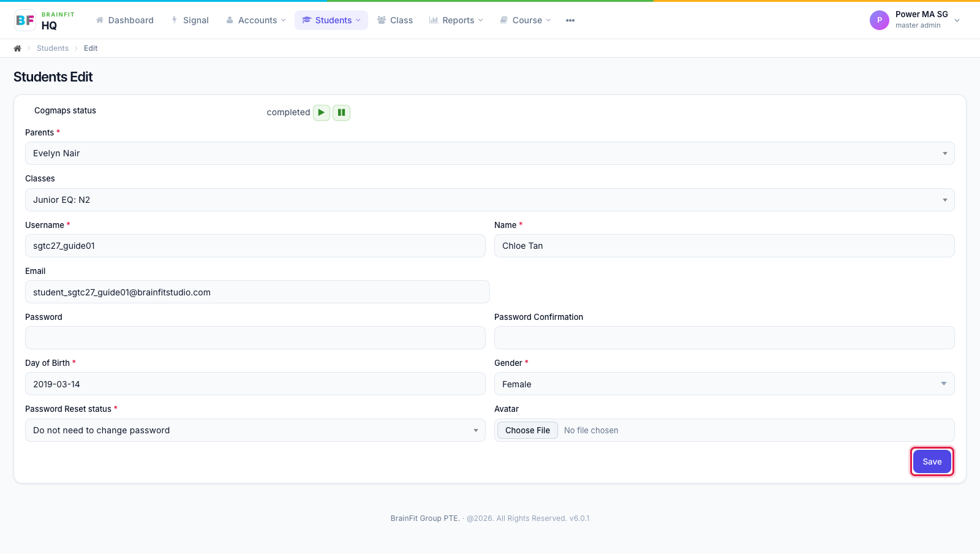The image size is (980, 554).
Task: Click the Name field with Chloe Tan
Action: click(725, 246)
